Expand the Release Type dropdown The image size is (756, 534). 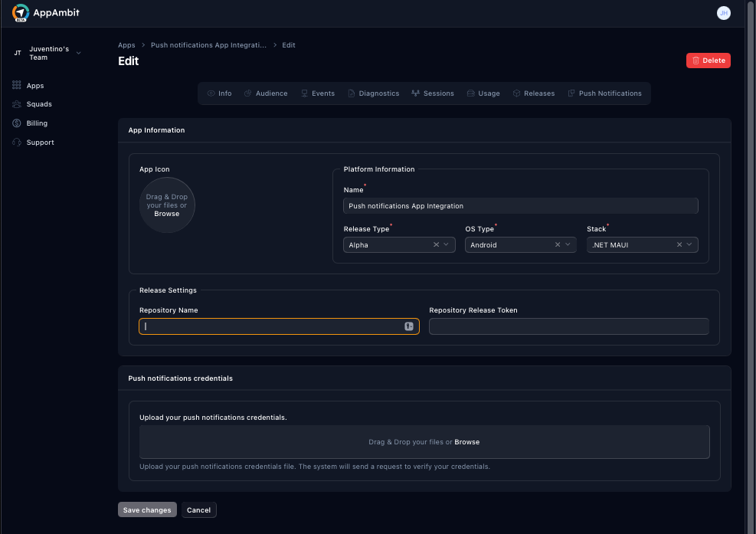[447, 244]
